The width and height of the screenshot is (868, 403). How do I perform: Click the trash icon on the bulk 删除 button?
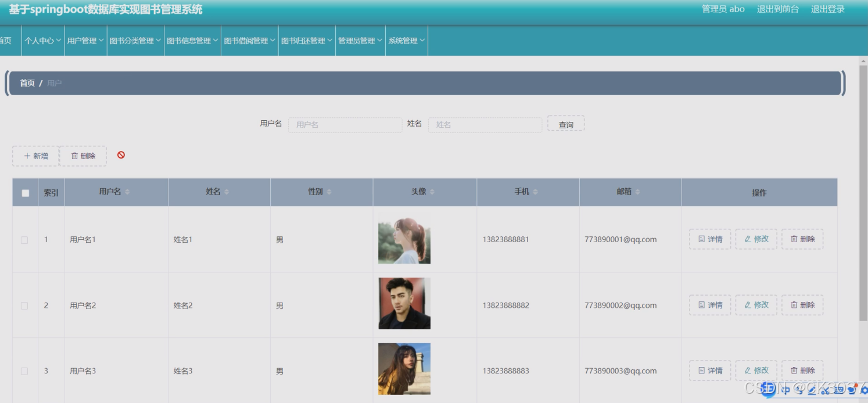coord(76,155)
